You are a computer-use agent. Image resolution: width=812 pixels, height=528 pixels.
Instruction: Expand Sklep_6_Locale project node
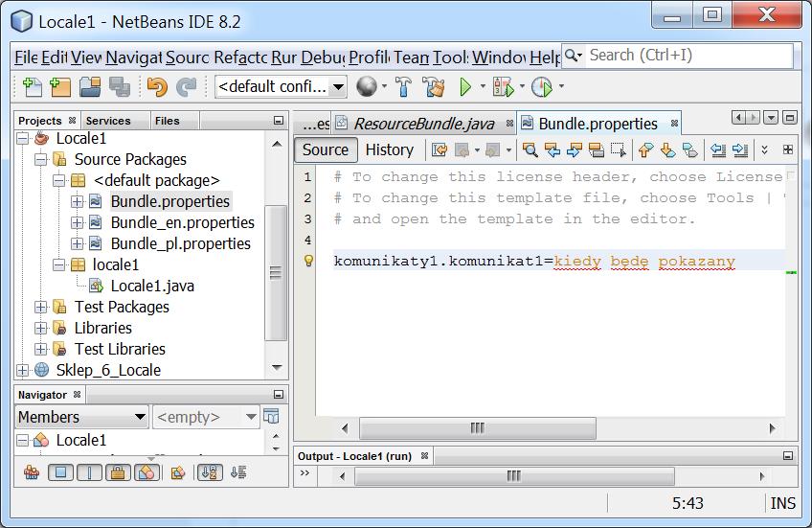tap(22, 371)
